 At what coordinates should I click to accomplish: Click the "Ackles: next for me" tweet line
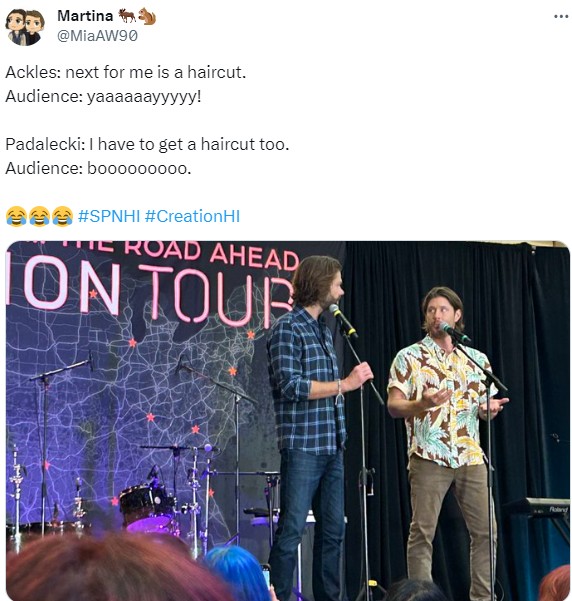click(x=125, y=72)
